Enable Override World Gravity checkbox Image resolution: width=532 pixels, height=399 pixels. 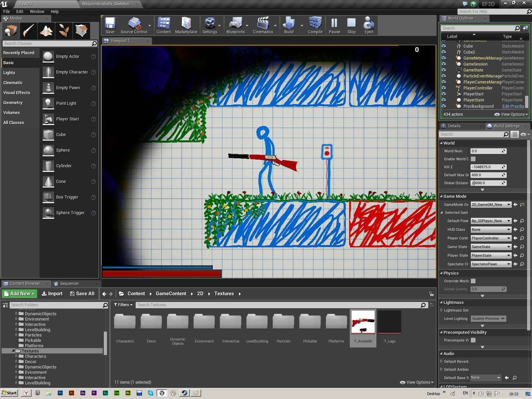pos(473,281)
